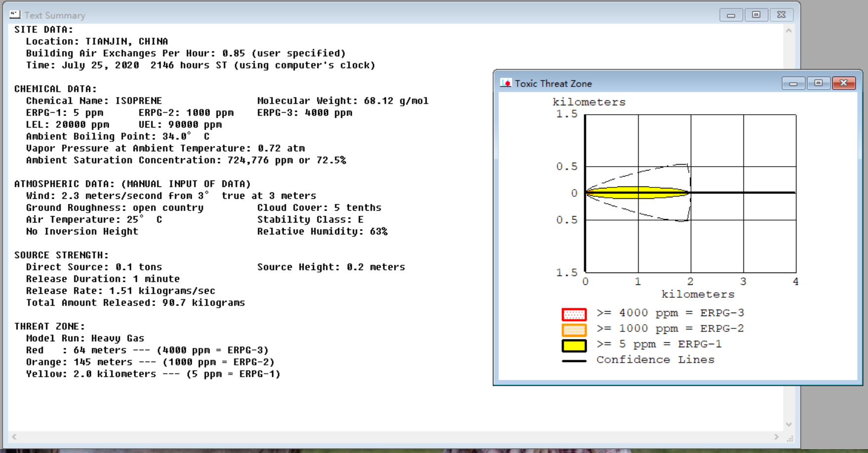Screen dimensions: 868x453
Task: Click the SITE DATA heading
Action: tap(43, 30)
